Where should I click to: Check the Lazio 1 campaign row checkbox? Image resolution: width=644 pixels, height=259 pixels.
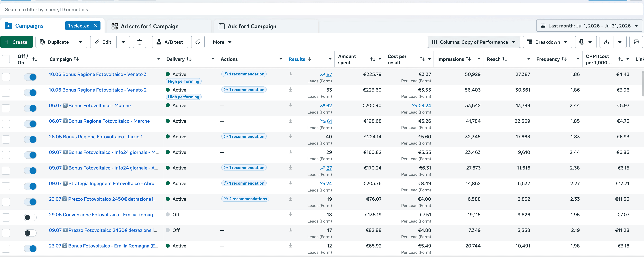(x=6, y=140)
